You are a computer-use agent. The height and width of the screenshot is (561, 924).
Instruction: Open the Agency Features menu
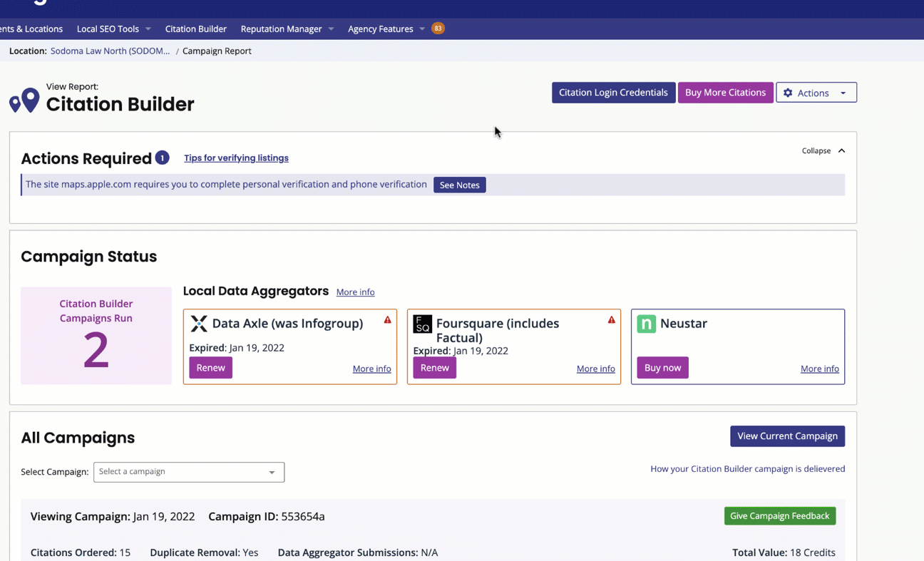click(x=386, y=29)
